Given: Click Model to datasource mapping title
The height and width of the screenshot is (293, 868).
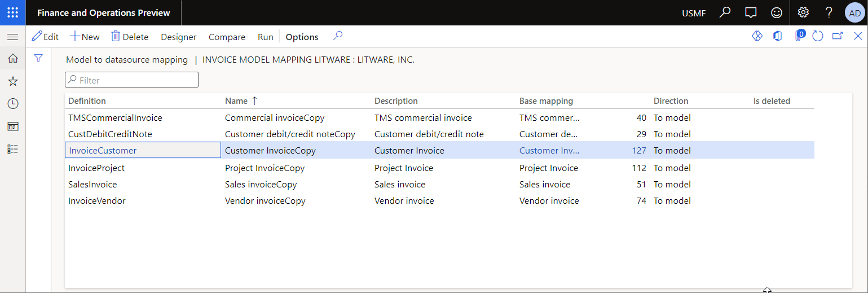Looking at the screenshot, I should coord(127,59).
